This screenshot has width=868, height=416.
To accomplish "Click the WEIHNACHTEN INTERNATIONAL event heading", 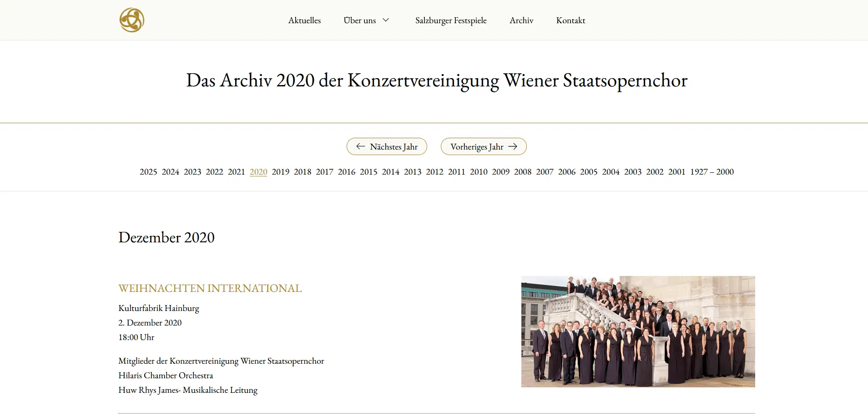I will 210,288.
